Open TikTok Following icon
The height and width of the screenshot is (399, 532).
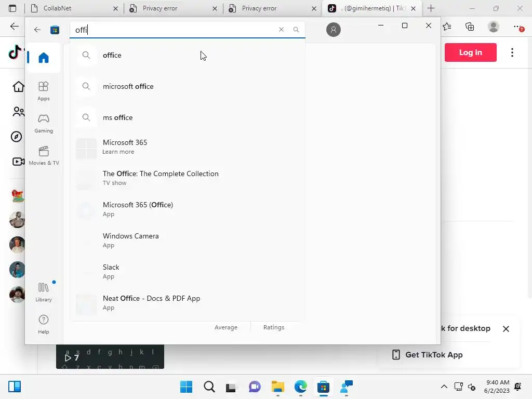point(18,111)
